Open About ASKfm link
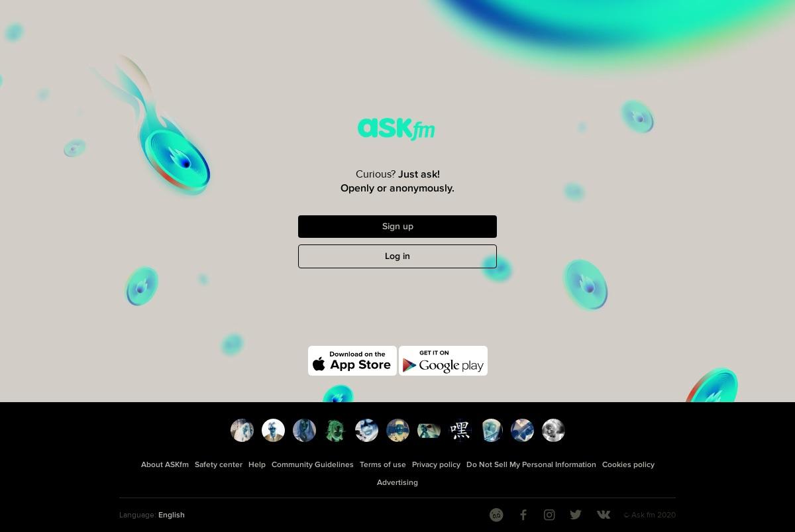This screenshot has height=532, width=795. click(x=164, y=464)
